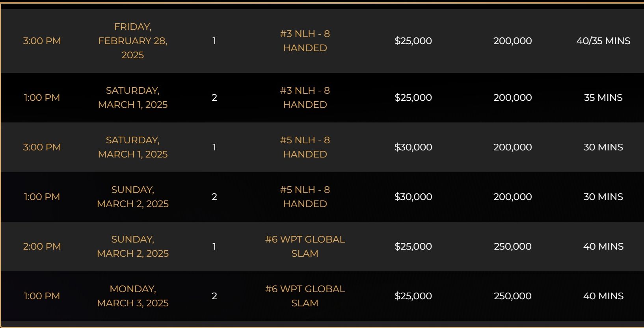Click the 1:00 PM Monday March 3 time

point(42,296)
